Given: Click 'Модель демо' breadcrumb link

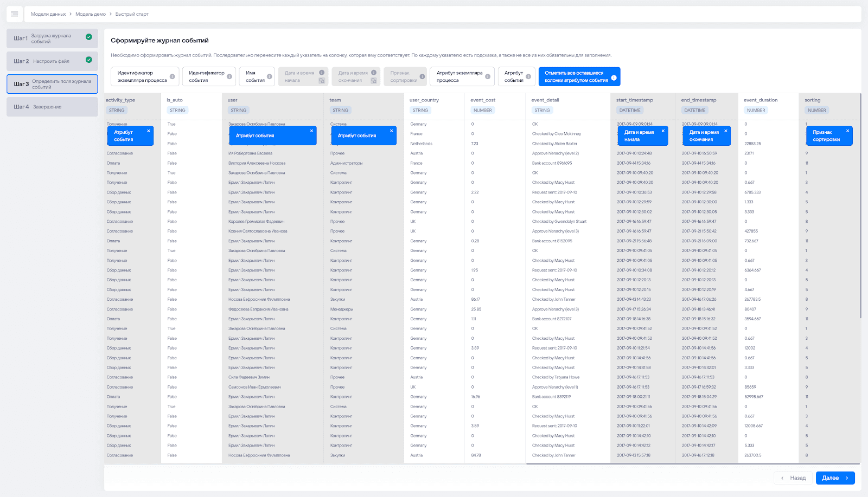Looking at the screenshot, I should tap(91, 14).
